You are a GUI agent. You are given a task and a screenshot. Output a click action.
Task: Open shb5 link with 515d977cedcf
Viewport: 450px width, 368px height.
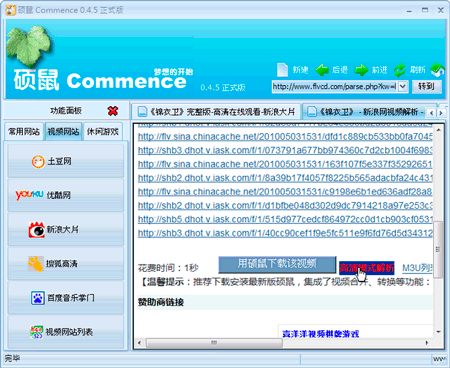tap(285, 220)
